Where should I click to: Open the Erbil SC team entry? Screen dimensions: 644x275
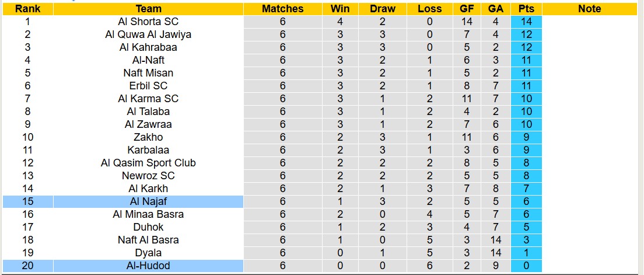tap(148, 86)
